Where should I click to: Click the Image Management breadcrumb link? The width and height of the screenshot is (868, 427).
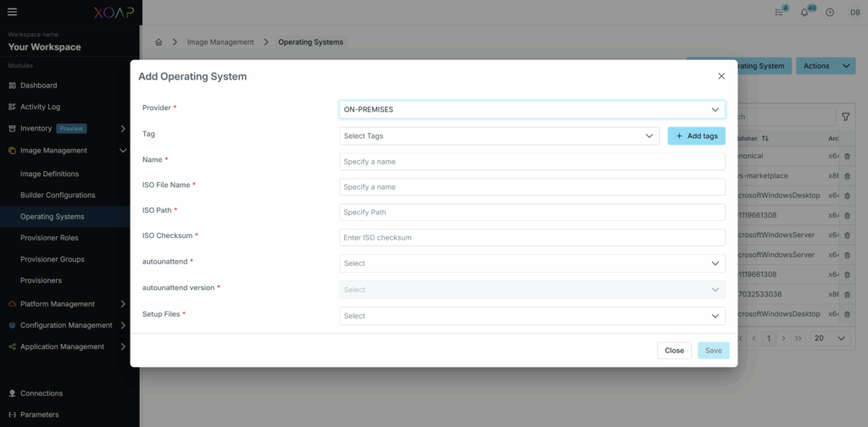[220, 42]
